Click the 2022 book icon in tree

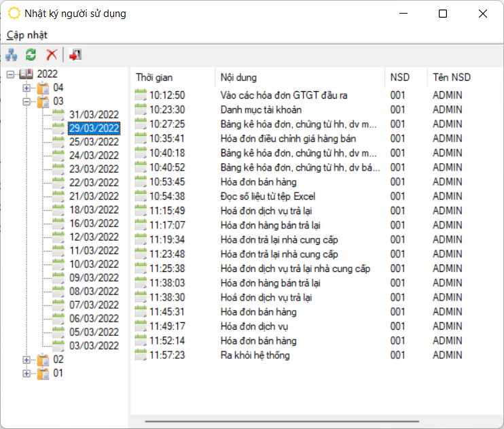point(28,74)
